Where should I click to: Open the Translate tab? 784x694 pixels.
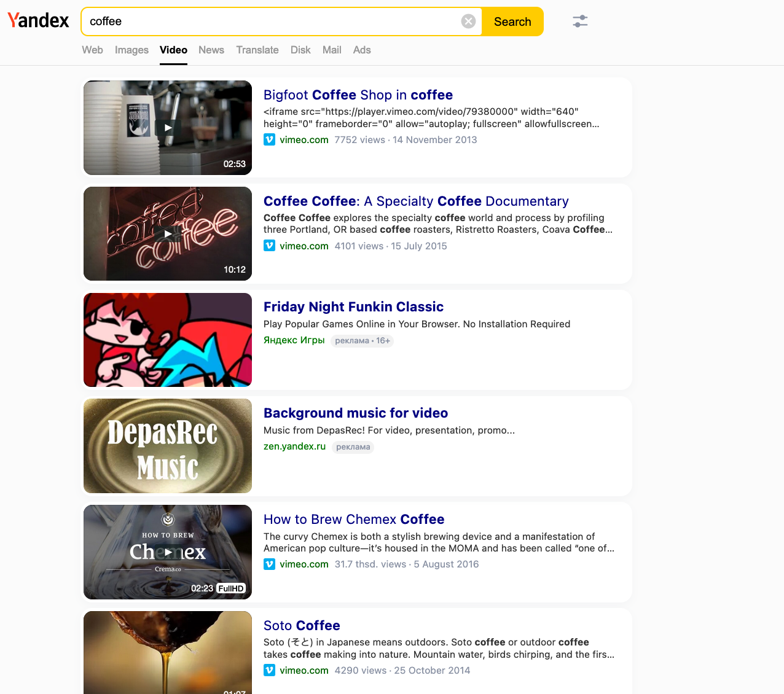257,50
